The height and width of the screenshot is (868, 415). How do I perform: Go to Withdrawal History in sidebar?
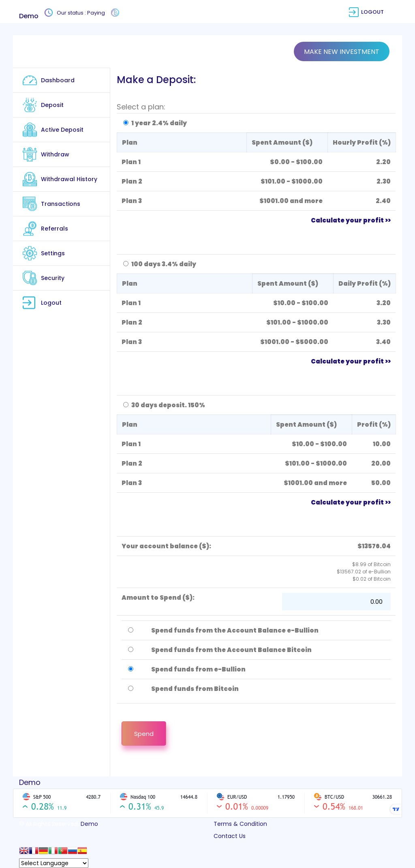69,179
